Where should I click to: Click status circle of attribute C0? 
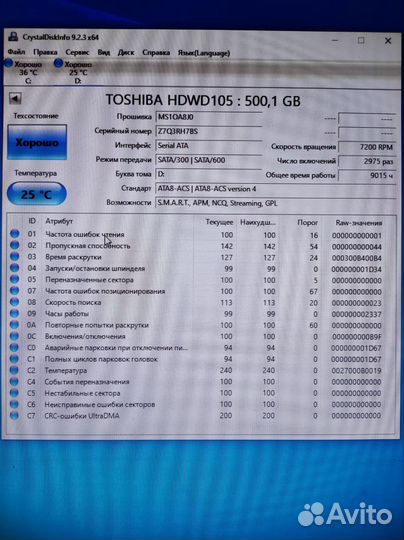14,347
